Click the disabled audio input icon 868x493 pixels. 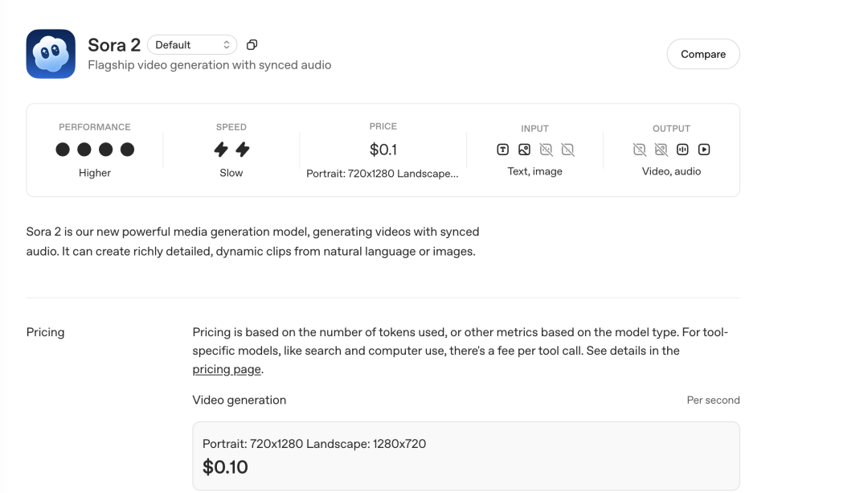(x=546, y=150)
